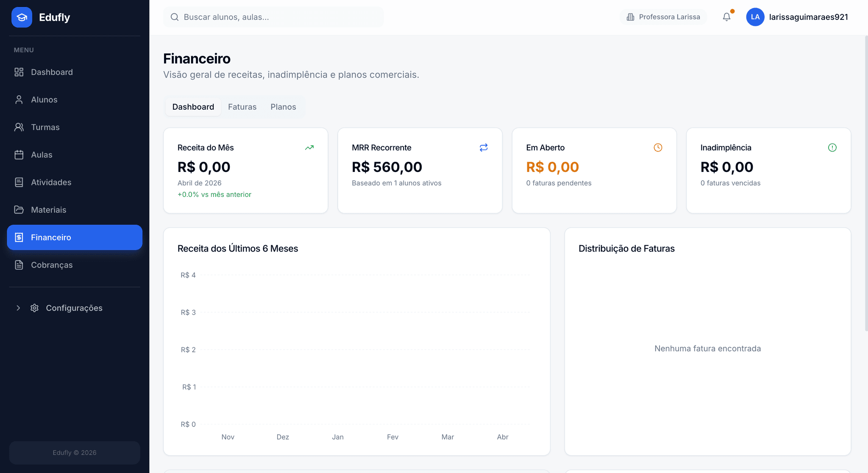This screenshot has width=868, height=473.
Task: Click the Financeiro dollar icon in sidebar
Action: [19, 237]
